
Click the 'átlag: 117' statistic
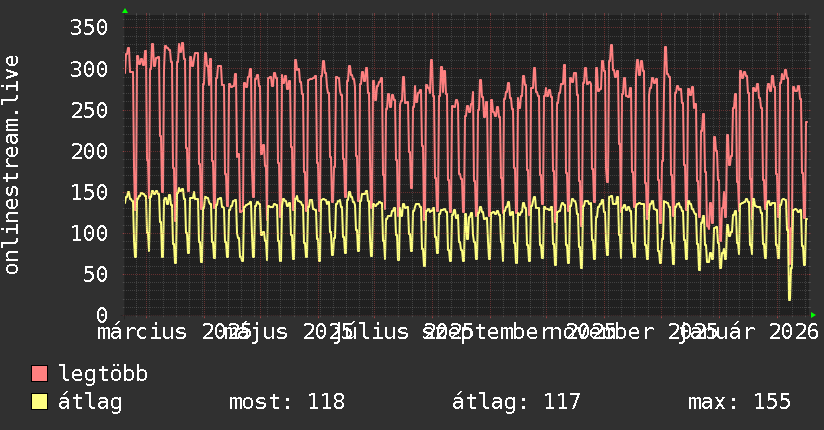(x=516, y=402)
